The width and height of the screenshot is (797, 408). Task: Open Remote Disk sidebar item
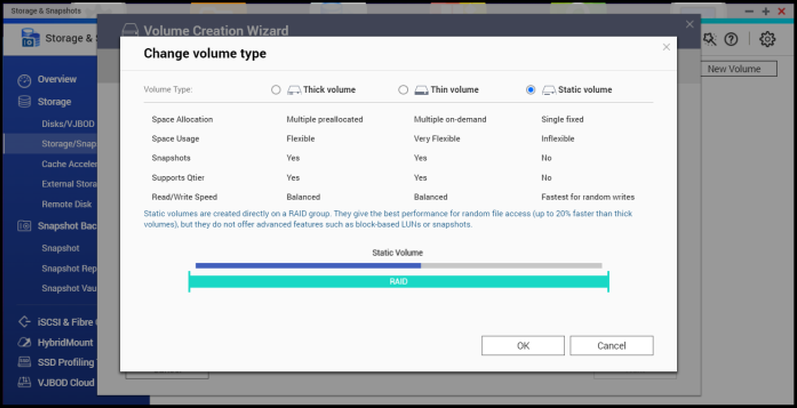(67, 204)
